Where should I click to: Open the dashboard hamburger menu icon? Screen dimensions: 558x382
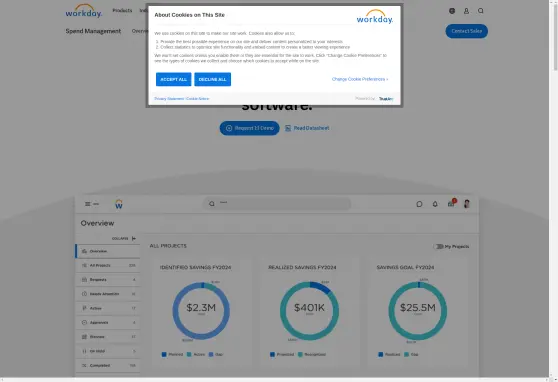point(88,204)
